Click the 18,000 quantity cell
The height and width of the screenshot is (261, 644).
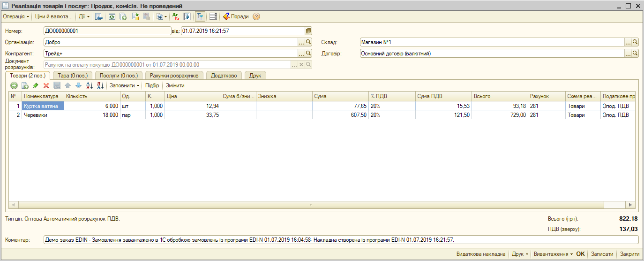(x=92, y=115)
